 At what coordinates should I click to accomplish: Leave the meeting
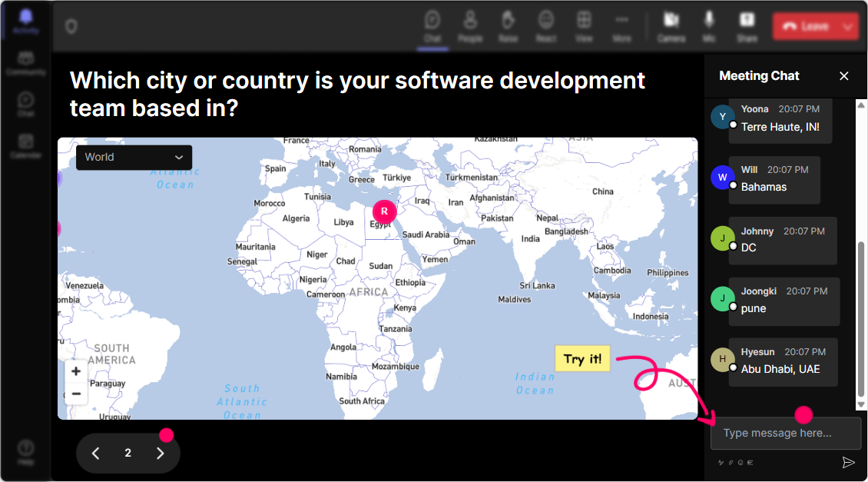pos(806,26)
